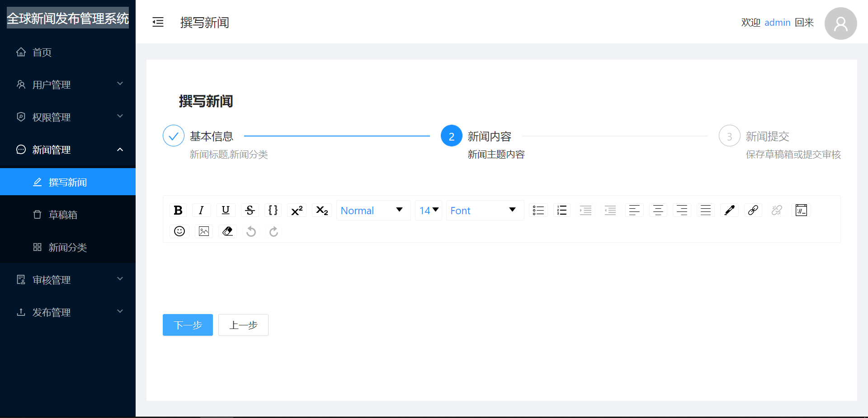Open the user avatar menu

[840, 23]
